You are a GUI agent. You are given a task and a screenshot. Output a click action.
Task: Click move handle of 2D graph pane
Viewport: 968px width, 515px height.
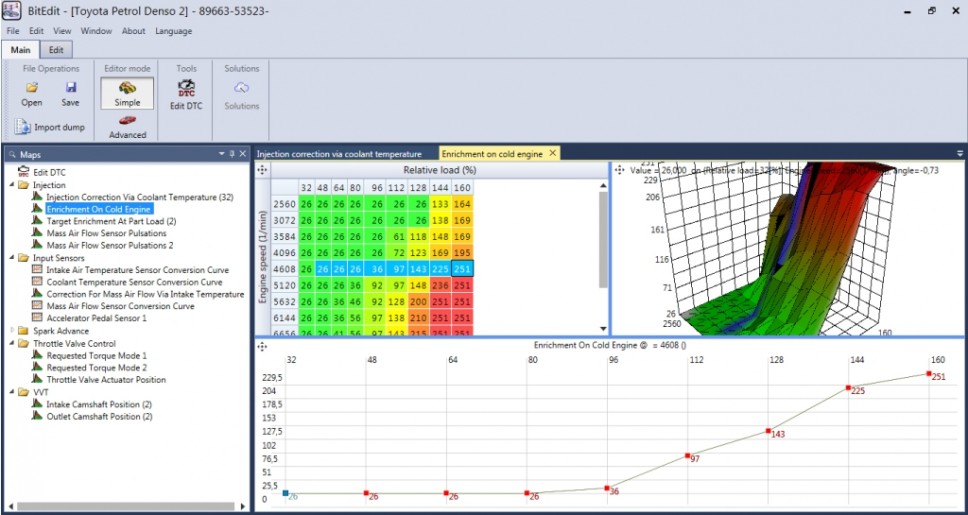(x=262, y=346)
